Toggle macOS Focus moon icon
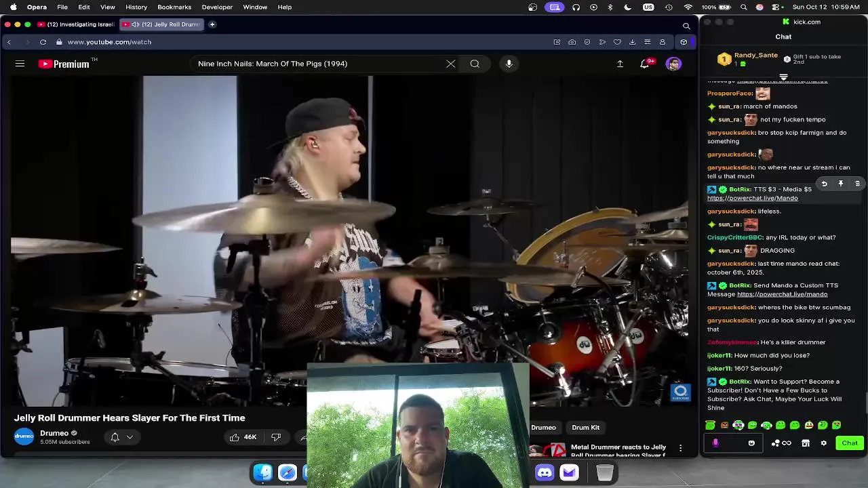 (x=628, y=7)
